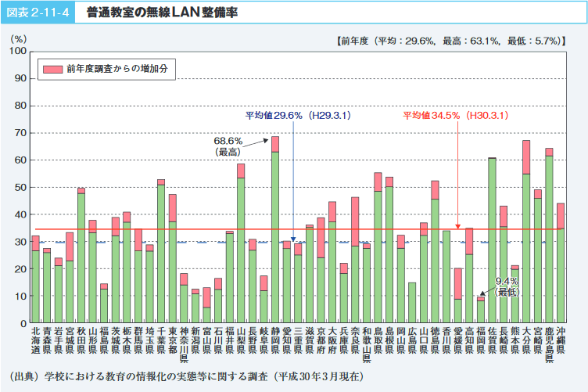Click the 鳥取県 axis label
The width and height of the screenshot is (588, 392).
tap(378, 340)
